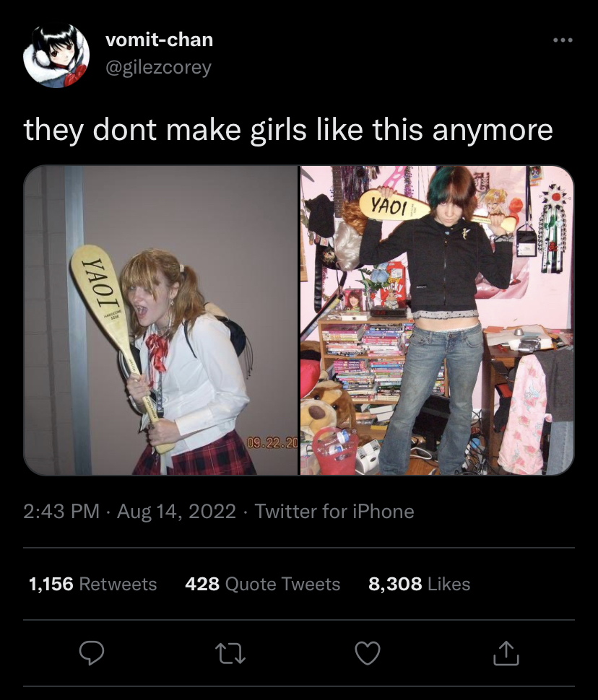Open the left photo with schoolgirl outfit
This screenshot has height=700, width=598.
pyautogui.click(x=160, y=320)
